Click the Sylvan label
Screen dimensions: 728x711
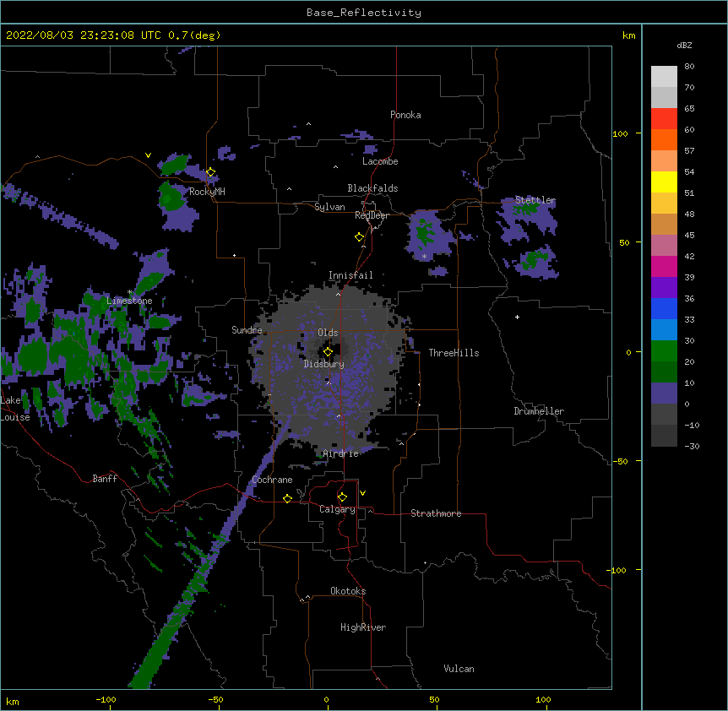[x=329, y=207]
